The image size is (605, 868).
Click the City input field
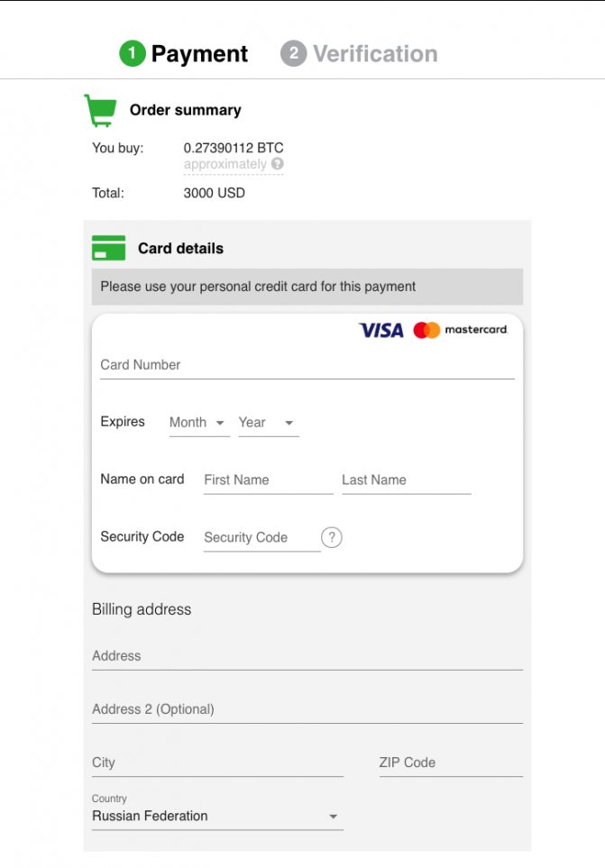pyautogui.click(x=217, y=763)
